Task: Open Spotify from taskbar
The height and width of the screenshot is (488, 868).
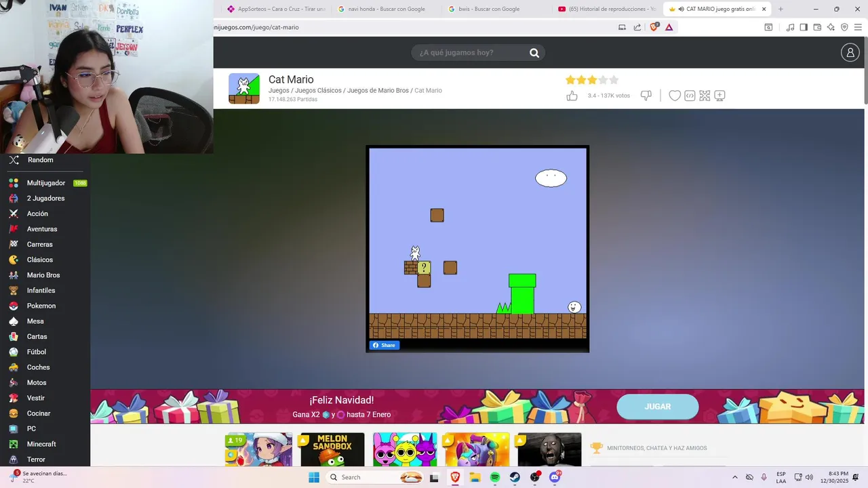Action: point(495,477)
